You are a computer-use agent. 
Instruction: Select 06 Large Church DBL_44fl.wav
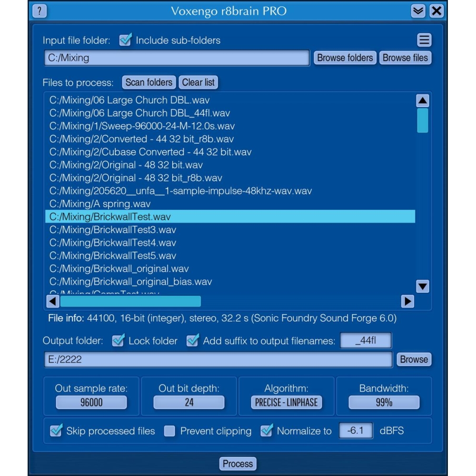[230, 113]
